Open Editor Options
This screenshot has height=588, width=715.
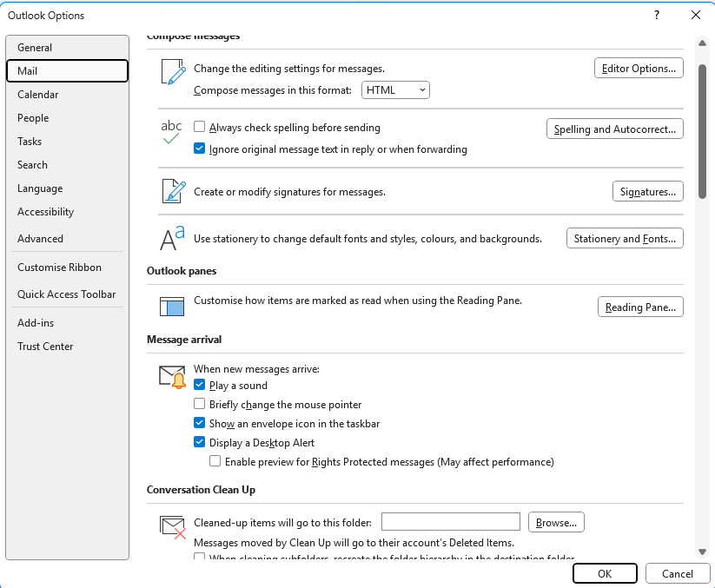[x=639, y=68]
